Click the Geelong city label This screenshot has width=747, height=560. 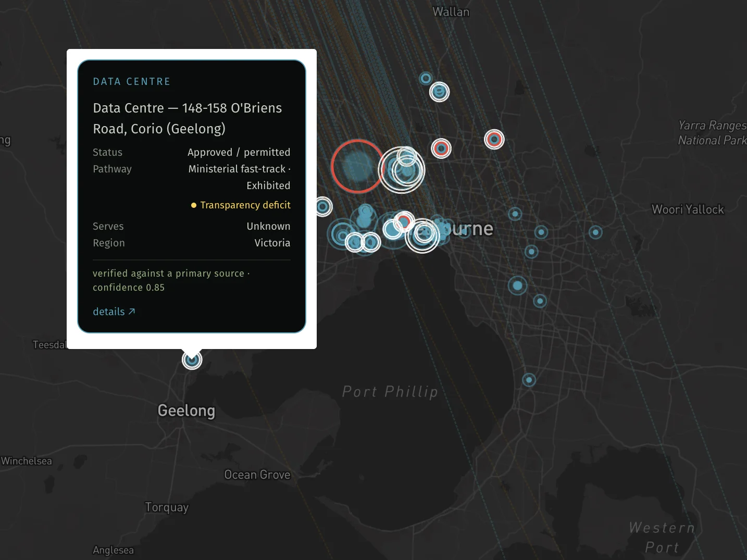click(186, 411)
